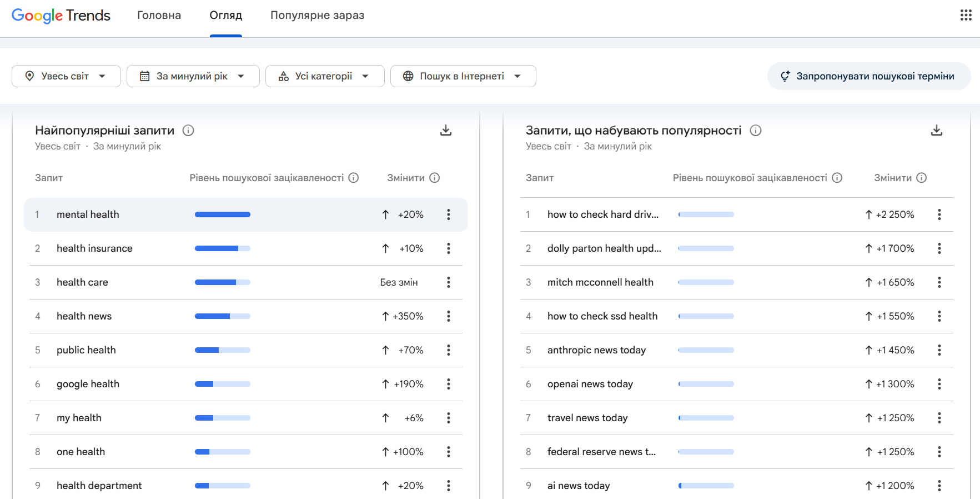Open info icon beside left Змінити column
Screen dimensions: 980x499
435,178
